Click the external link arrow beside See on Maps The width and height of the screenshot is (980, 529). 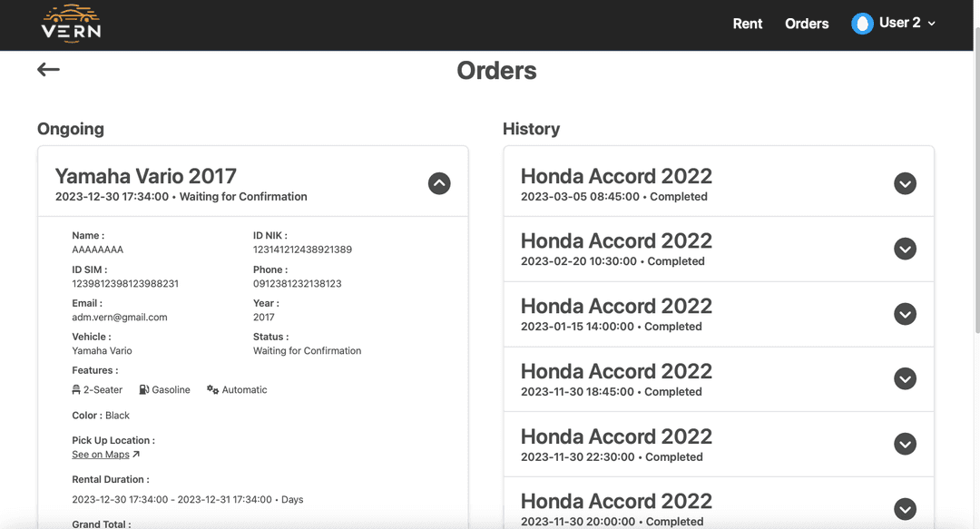[x=136, y=455]
